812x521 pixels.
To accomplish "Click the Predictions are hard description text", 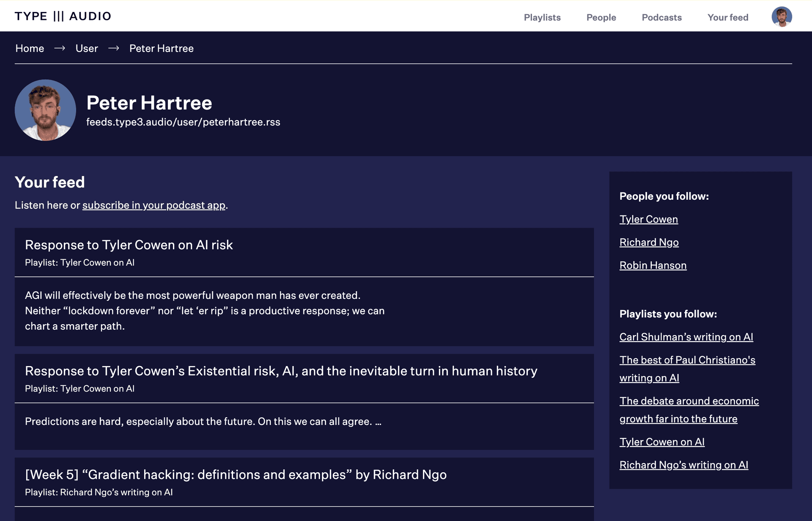I will [x=203, y=422].
